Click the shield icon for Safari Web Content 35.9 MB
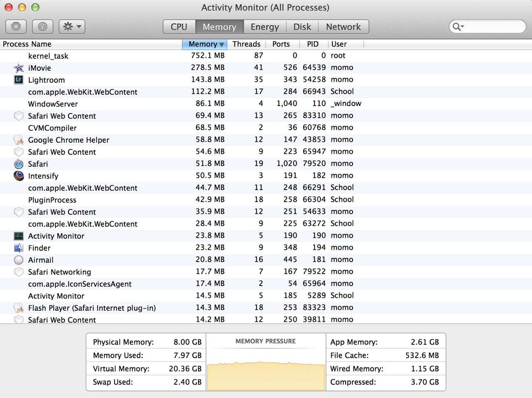 click(19, 212)
